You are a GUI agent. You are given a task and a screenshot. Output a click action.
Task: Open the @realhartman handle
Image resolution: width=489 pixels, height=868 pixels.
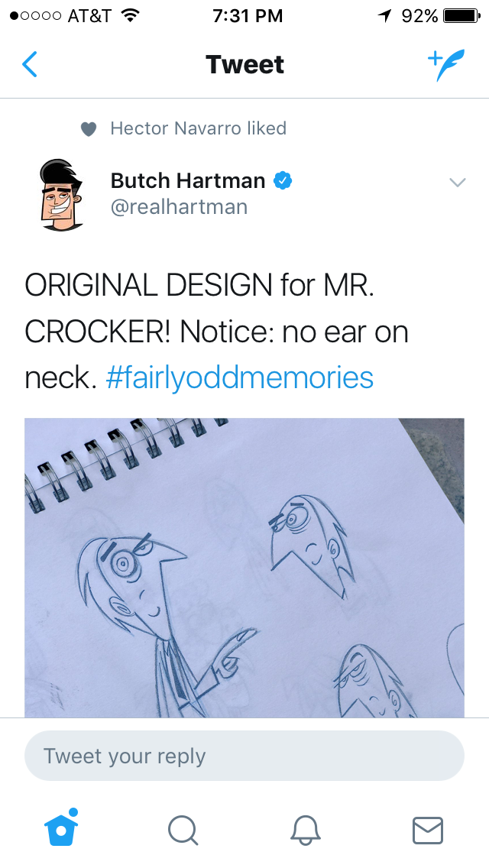[179, 207]
